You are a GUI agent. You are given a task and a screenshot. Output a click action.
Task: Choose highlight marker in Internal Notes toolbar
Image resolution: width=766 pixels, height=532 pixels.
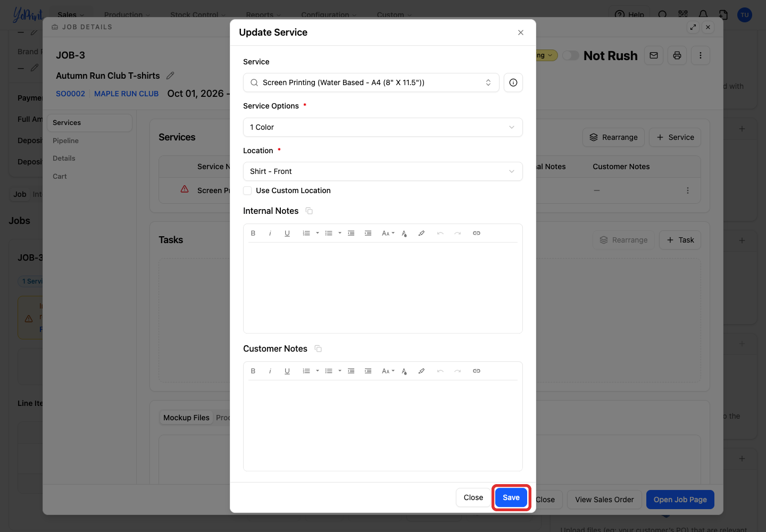(x=421, y=233)
